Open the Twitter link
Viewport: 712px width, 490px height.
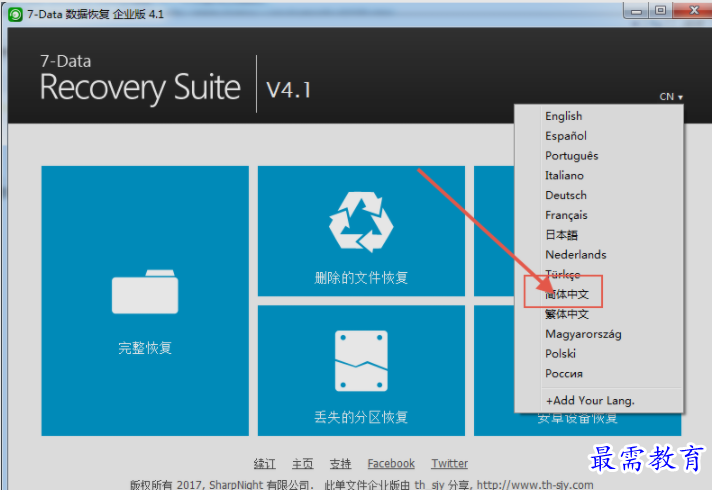(450, 464)
